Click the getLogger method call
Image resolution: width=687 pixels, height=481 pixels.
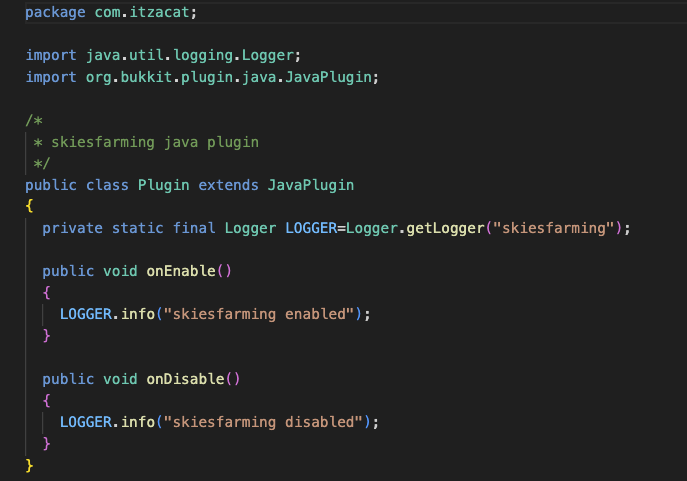pos(444,228)
